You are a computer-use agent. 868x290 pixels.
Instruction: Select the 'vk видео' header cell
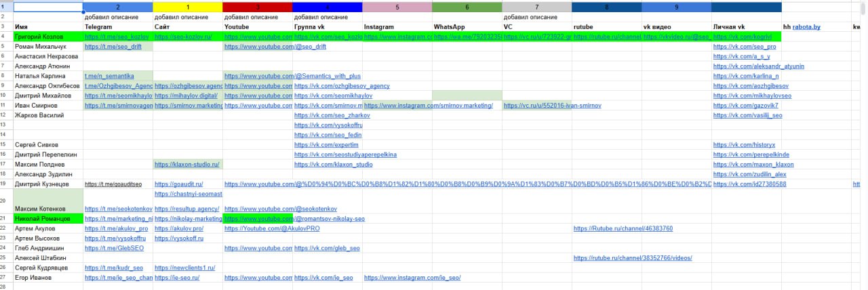pyautogui.click(x=677, y=26)
